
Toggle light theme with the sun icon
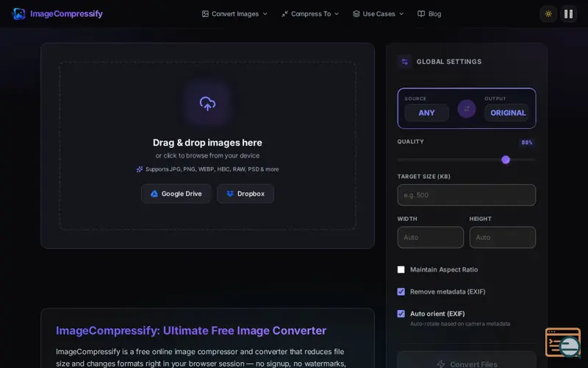pos(548,14)
